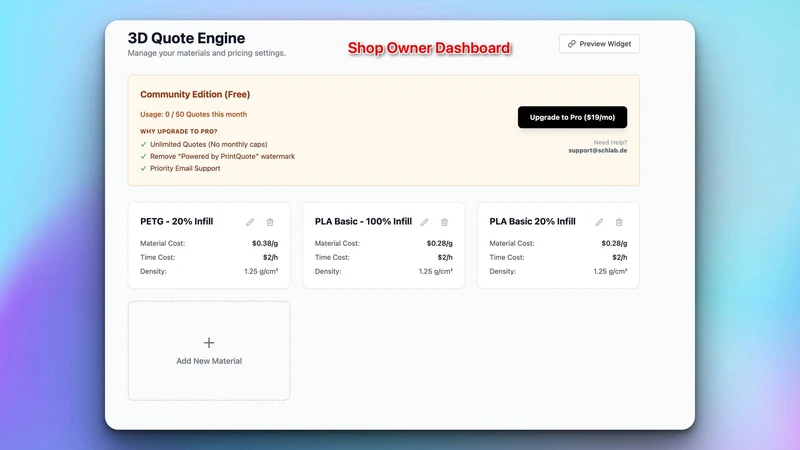The image size is (800, 450).
Task: Select the PETG - 20% Infill title
Action: [x=177, y=221]
